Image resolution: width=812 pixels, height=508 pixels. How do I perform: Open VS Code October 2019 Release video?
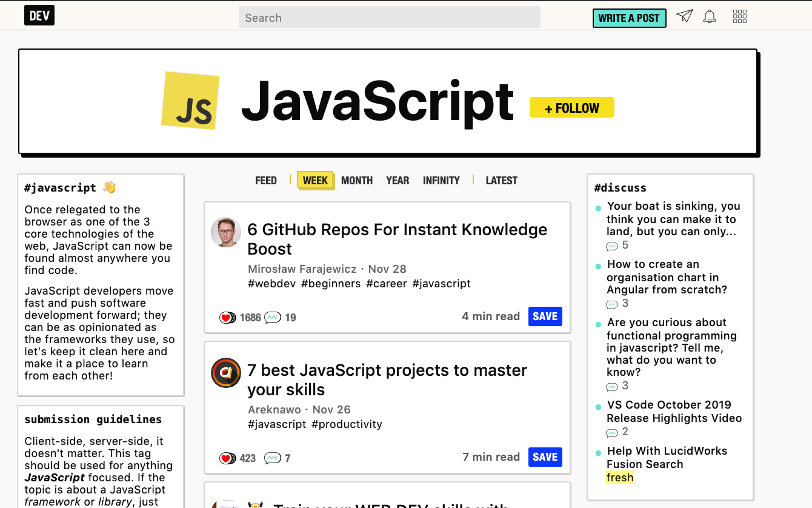click(x=674, y=412)
